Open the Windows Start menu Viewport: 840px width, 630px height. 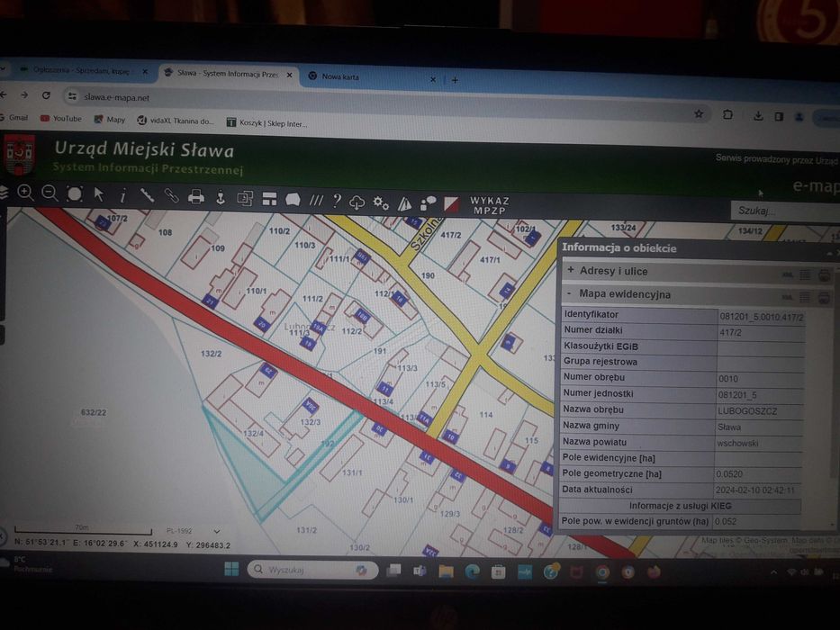(x=231, y=569)
